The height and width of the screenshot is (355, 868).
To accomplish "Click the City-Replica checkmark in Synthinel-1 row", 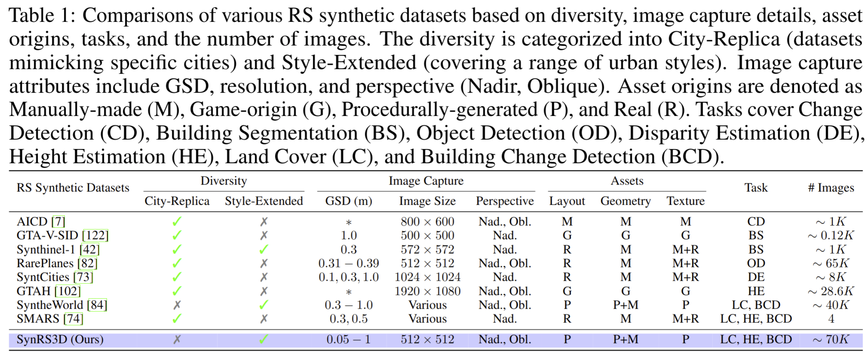I will click(177, 249).
